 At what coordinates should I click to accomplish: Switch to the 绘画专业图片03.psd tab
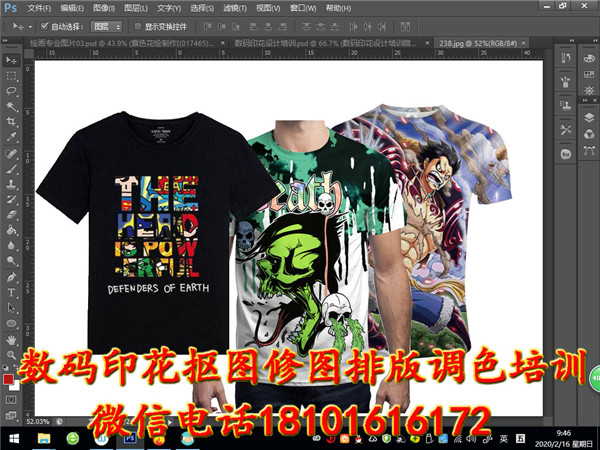(122, 43)
